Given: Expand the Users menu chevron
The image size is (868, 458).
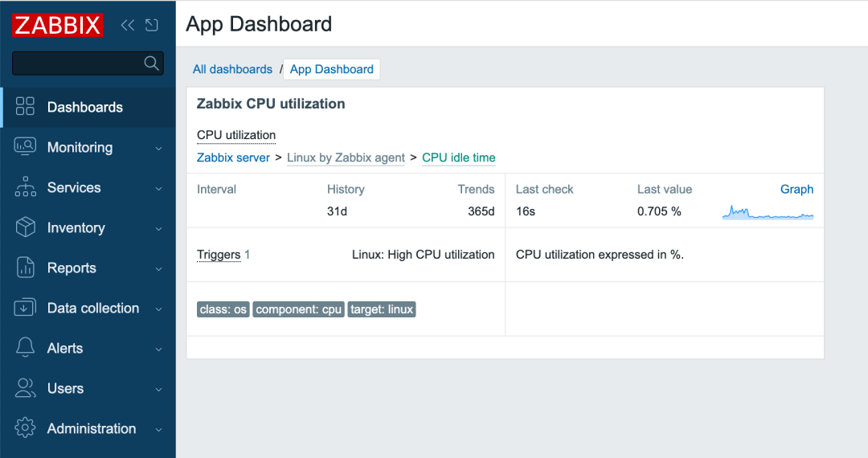Looking at the screenshot, I should coord(158,389).
